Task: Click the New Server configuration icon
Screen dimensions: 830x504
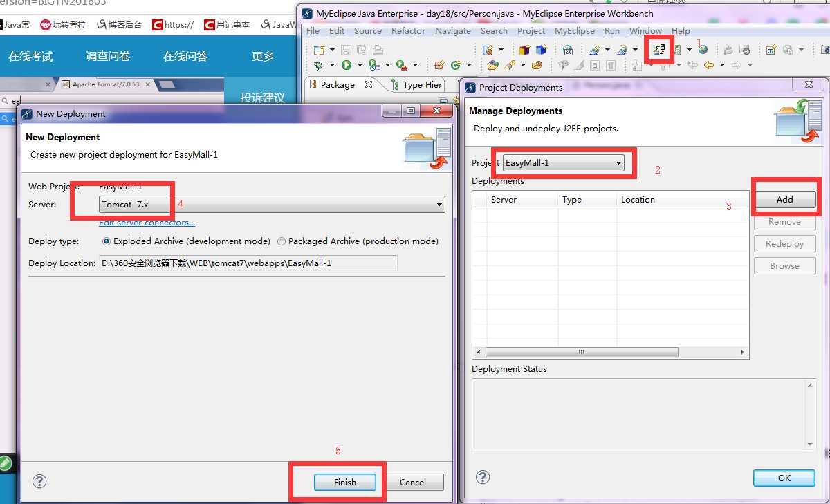Action: coord(488,50)
